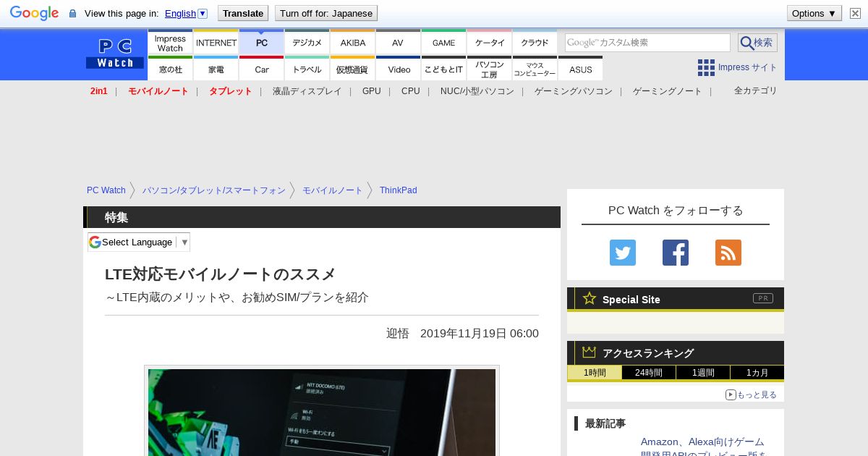
Task: Follow PC Watch on Facebook
Action: tap(676, 253)
